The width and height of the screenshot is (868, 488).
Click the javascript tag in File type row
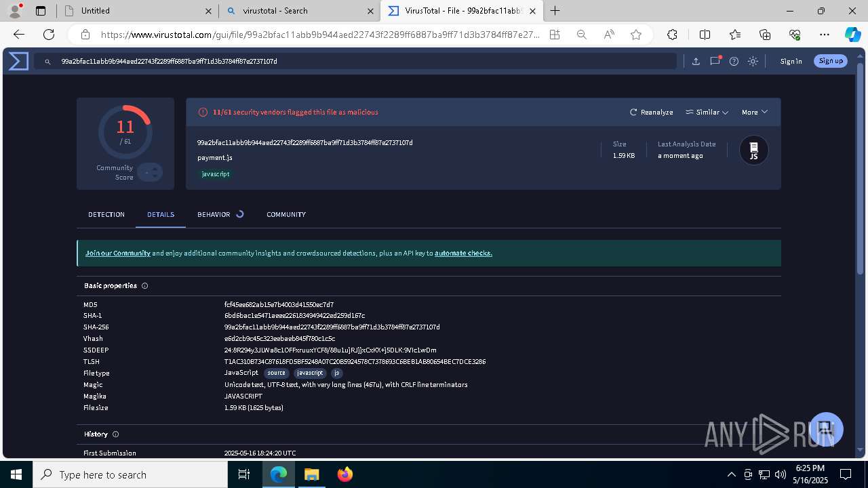(x=310, y=373)
